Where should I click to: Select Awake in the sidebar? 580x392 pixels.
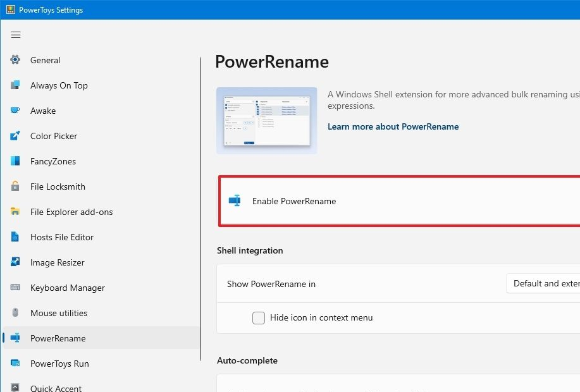point(101,111)
